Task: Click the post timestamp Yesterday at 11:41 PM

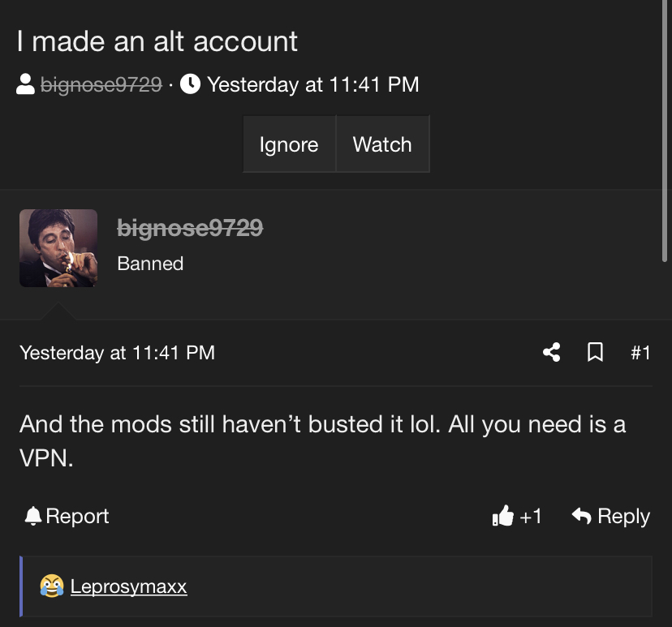Action: pos(118,353)
